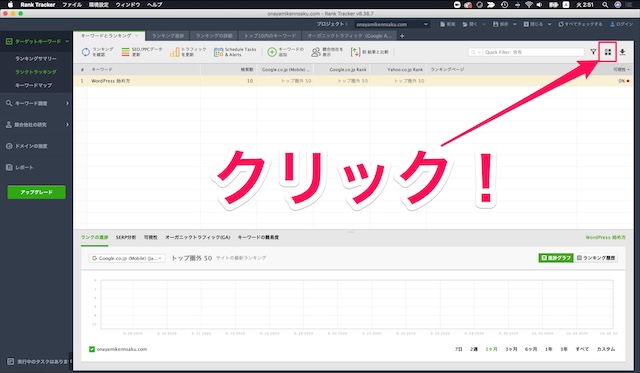Click the green アップグレード button
640x373 pixels.
coord(36,192)
